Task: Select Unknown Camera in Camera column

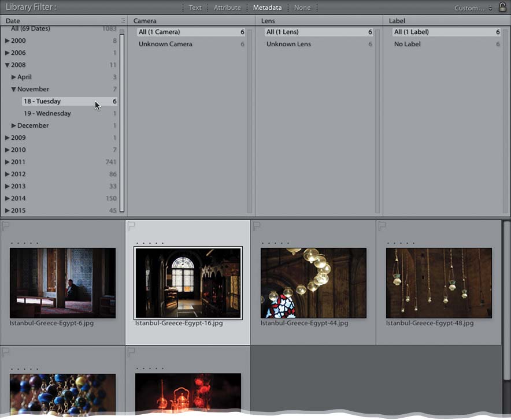Action: click(165, 44)
